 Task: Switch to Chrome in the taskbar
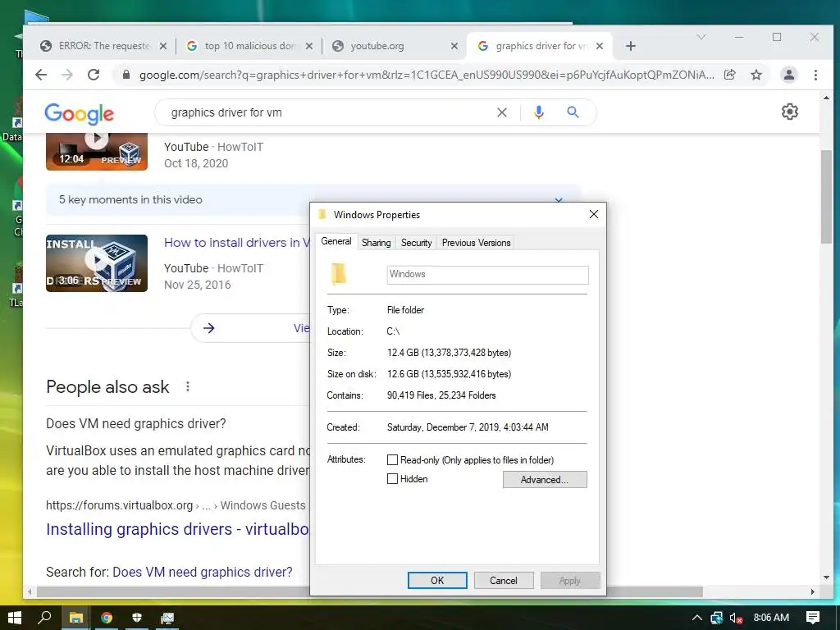point(107,618)
